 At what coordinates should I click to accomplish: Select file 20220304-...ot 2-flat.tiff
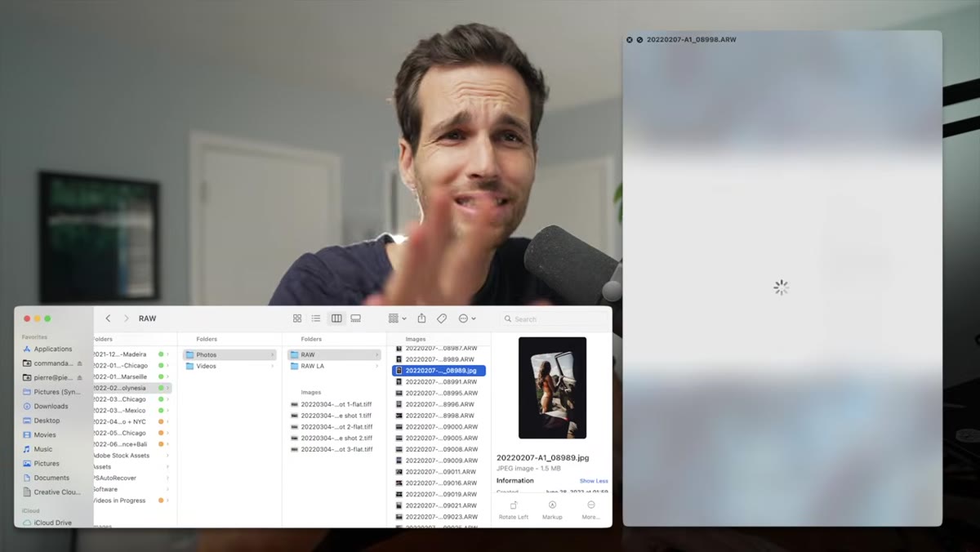pos(332,427)
